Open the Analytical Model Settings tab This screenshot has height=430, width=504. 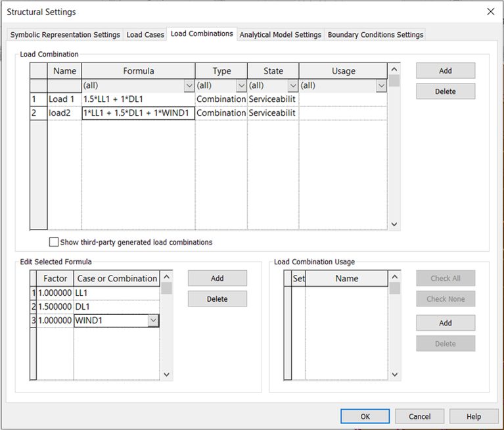(x=281, y=35)
